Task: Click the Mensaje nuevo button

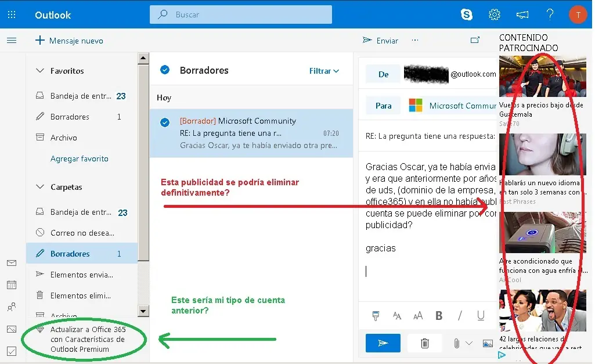Action: point(69,41)
